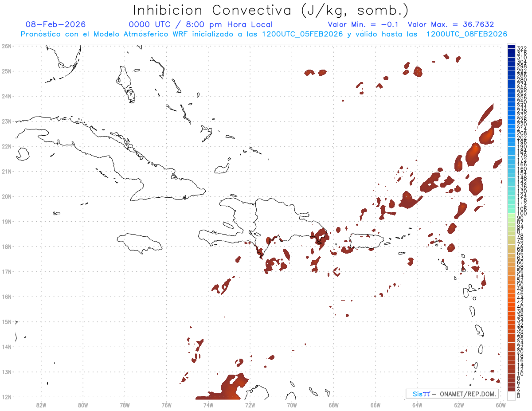Click the 21N latitude label

pyautogui.click(x=7, y=171)
